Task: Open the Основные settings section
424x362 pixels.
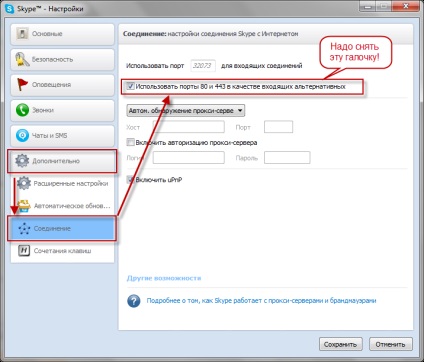Action: [62, 34]
